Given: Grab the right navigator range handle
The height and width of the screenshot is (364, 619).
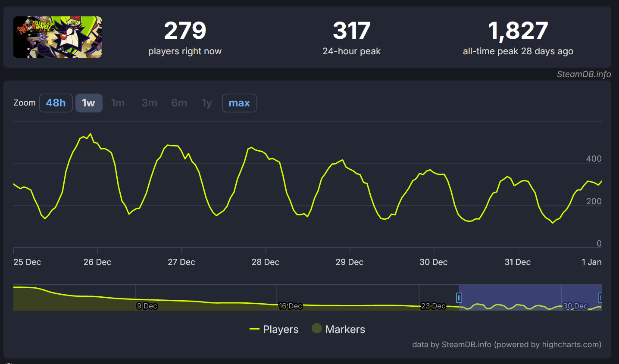Looking at the screenshot, I should (x=600, y=298).
